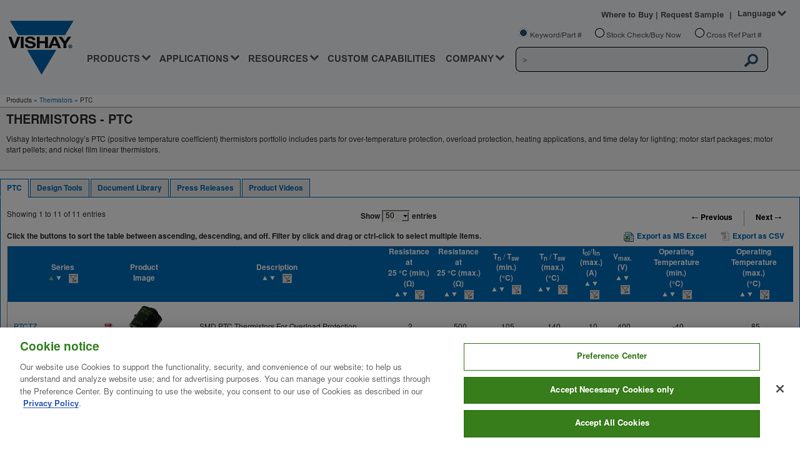Expand the Products menu
800x450 pixels.
[x=118, y=59]
